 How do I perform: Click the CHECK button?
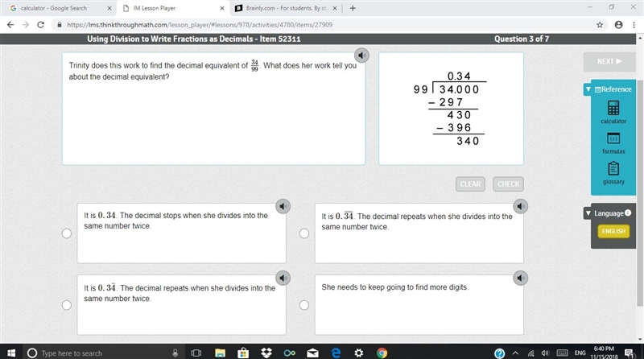[508, 184]
